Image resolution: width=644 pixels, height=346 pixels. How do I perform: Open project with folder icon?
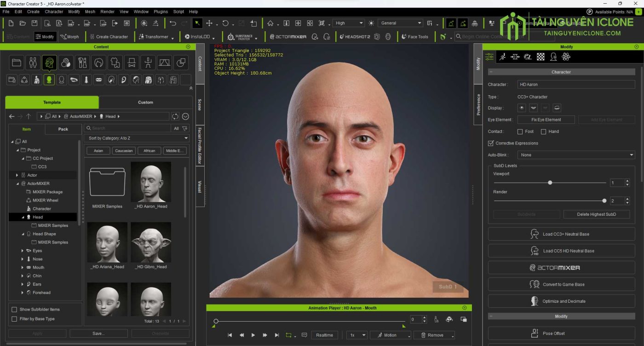(23, 23)
